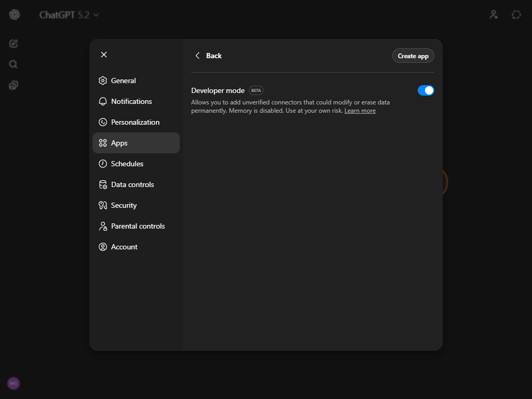Click the profile icon in the top bar
Screen dimensions: 532x399
point(493,15)
